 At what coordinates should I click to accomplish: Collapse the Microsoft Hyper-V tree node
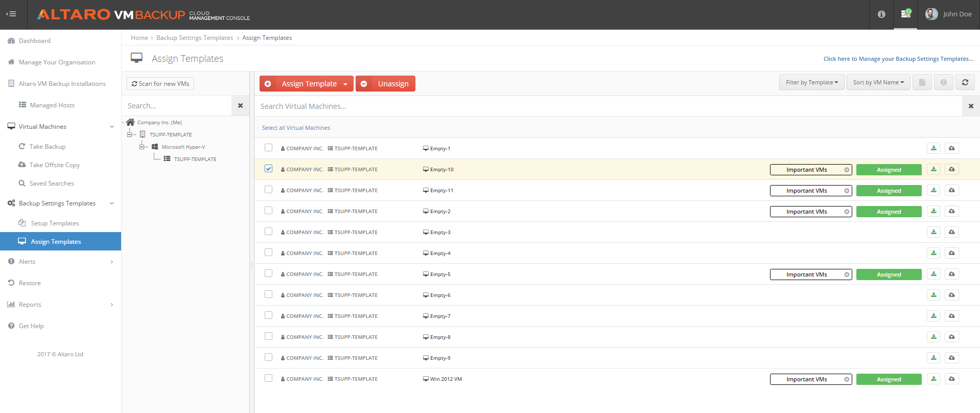click(x=142, y=147)
